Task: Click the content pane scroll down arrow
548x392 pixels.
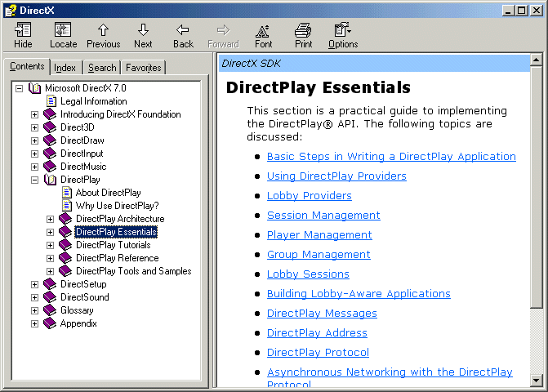Action: pyautogui.click(x=536, y=380)
